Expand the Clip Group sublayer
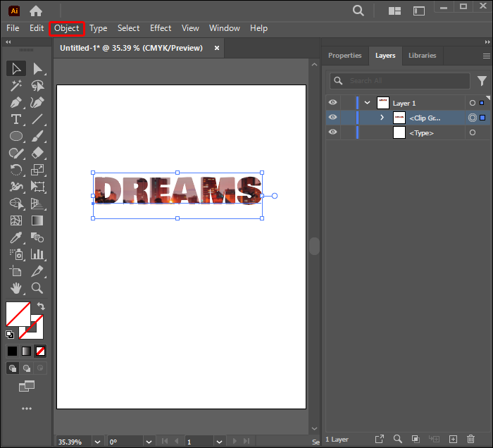Image resolution: width=493 pixels, height=448 pixels. [382, 118]
